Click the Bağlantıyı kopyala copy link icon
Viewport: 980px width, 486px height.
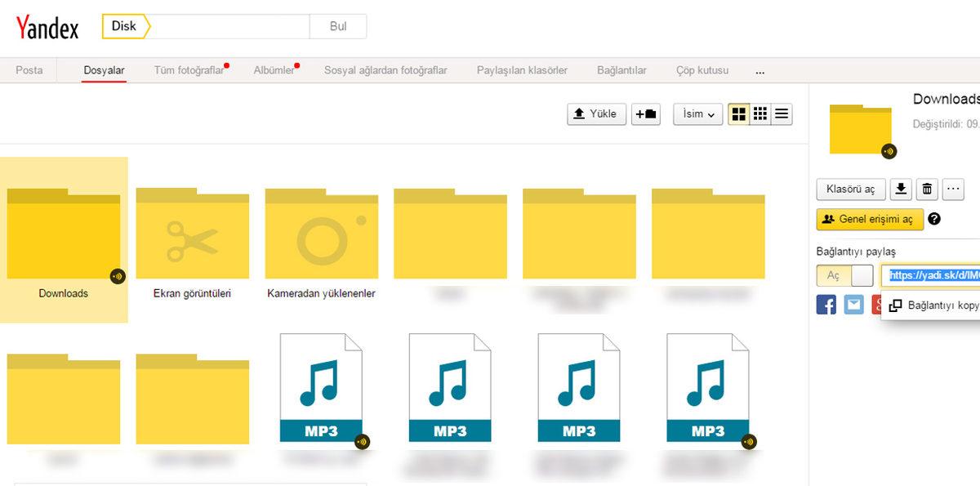pos(897,304)
